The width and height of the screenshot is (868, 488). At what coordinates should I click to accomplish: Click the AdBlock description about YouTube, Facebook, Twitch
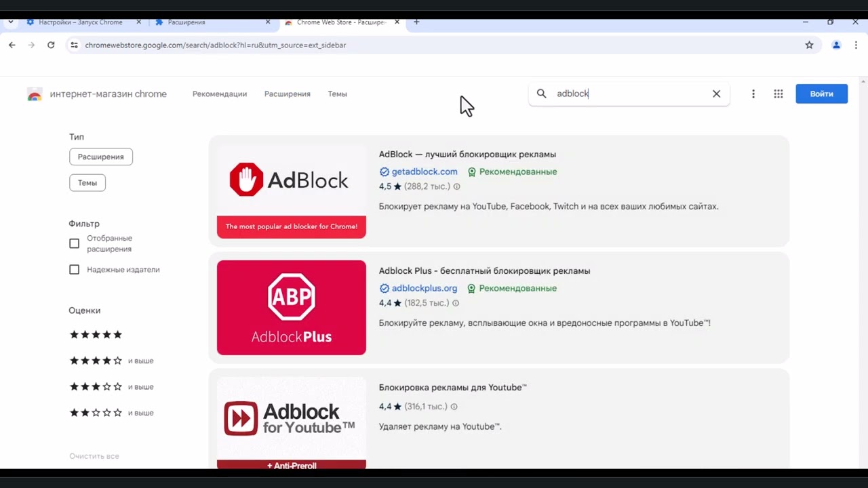pos(549,206)
